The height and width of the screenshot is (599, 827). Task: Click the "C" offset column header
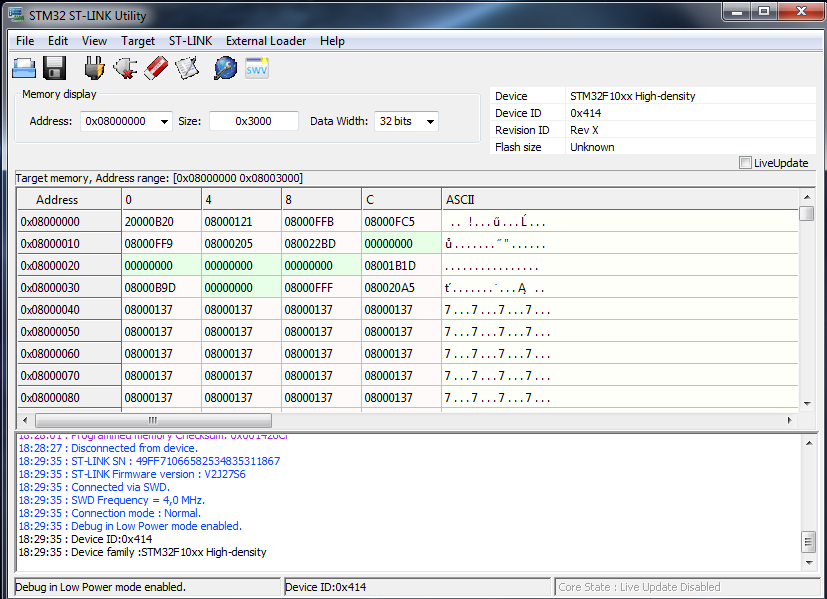pos(401,200)
